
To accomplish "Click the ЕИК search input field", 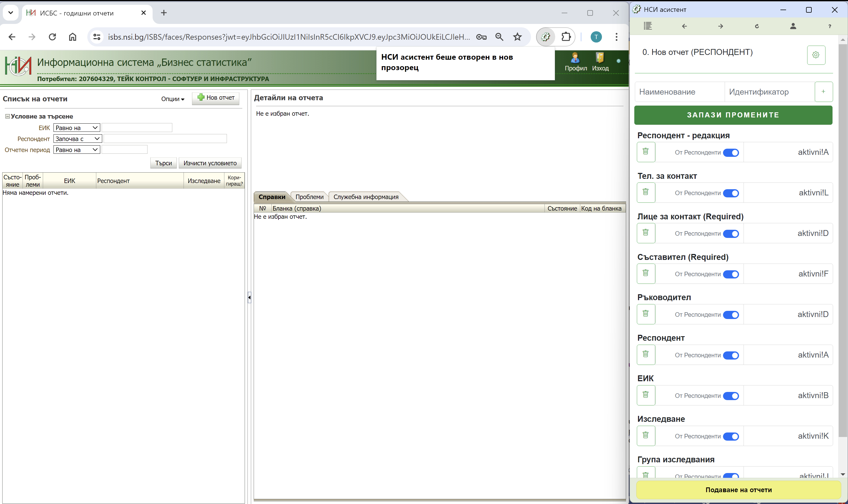I will click(137, 128).
